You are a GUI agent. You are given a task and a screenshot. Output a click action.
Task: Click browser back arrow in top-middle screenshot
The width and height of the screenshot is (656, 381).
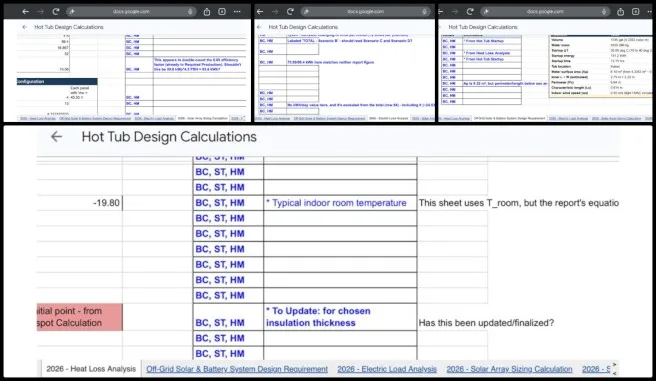(260, 12)
